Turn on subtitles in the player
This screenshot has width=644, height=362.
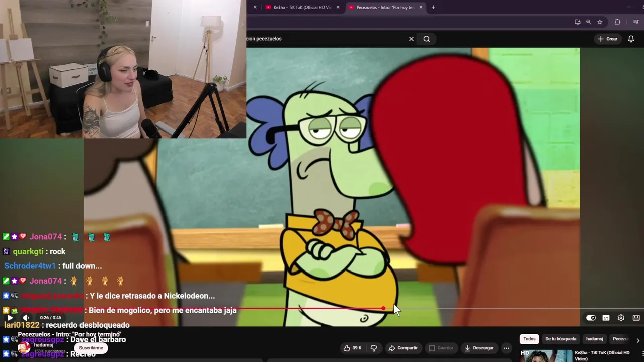[606, 318]
